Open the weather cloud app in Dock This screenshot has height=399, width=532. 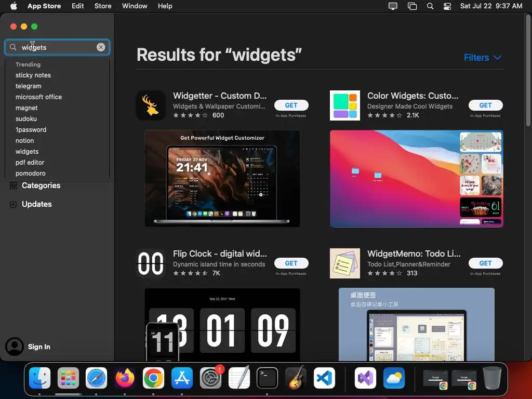(x=394, y=378)
